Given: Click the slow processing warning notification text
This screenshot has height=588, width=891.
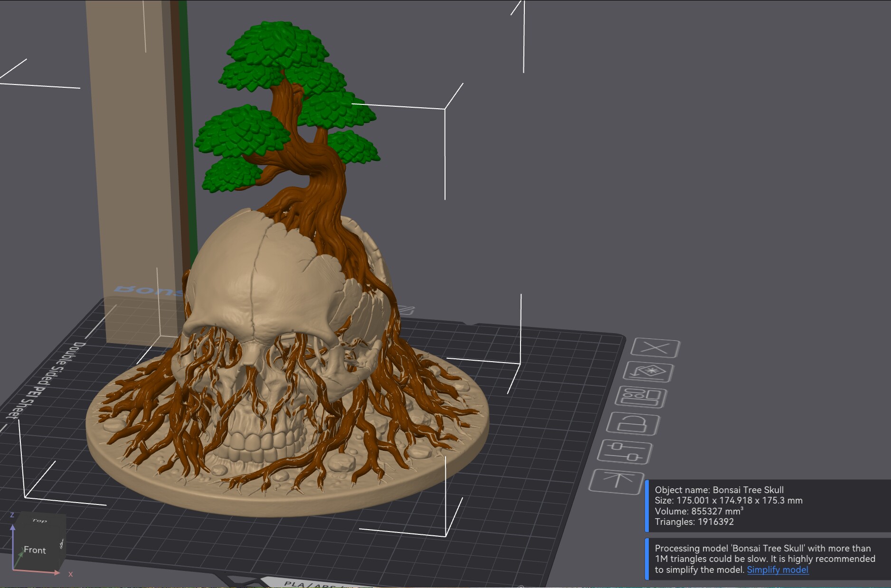Looking at the screenshot, I should (765, 559).
